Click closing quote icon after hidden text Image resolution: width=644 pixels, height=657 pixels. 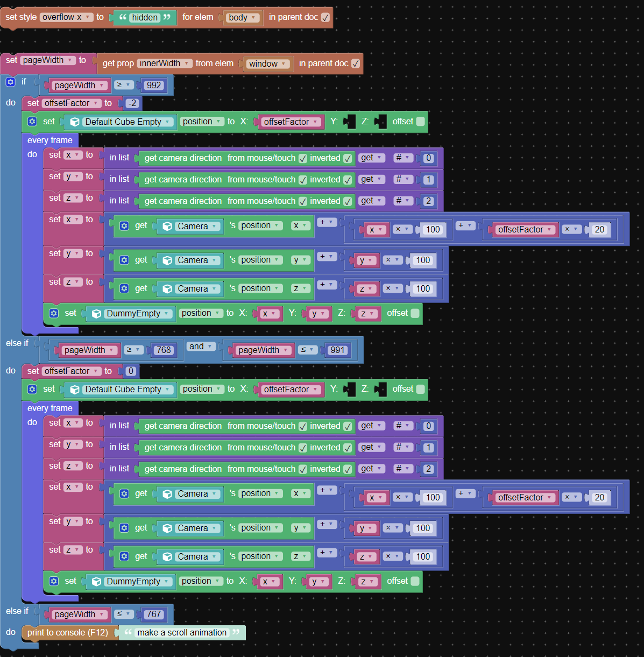tap(167, 17)
